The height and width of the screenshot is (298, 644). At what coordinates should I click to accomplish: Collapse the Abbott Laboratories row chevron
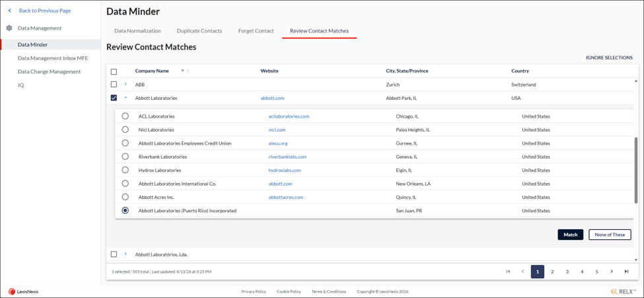point(125,98)
